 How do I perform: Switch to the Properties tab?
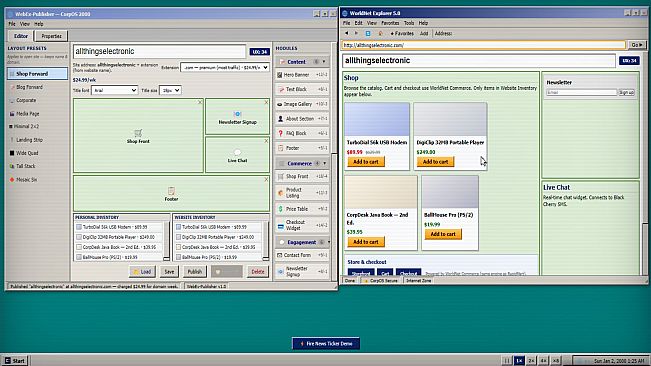click(x=51, y=36)
